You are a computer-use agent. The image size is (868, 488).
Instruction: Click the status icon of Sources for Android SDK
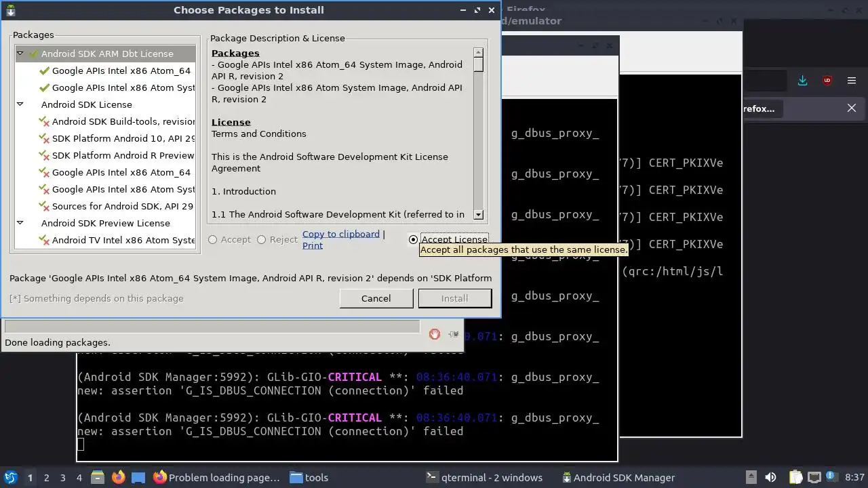(44, 206)
